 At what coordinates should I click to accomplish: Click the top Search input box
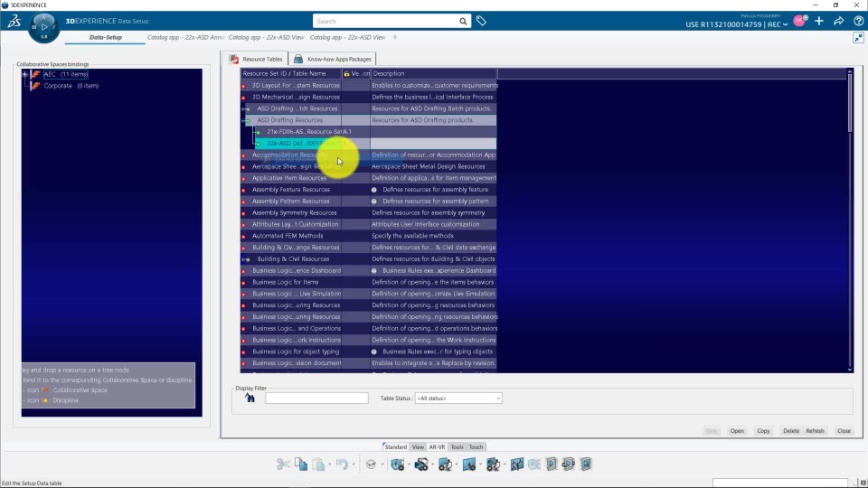pyautogui.click(x=385, y=21)
